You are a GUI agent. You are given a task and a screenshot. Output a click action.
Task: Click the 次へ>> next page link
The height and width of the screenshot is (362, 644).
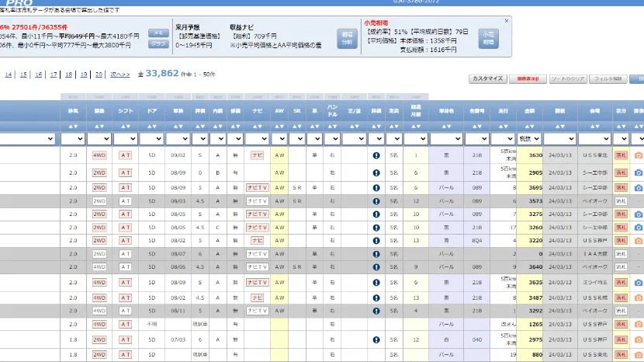point(119,75)
